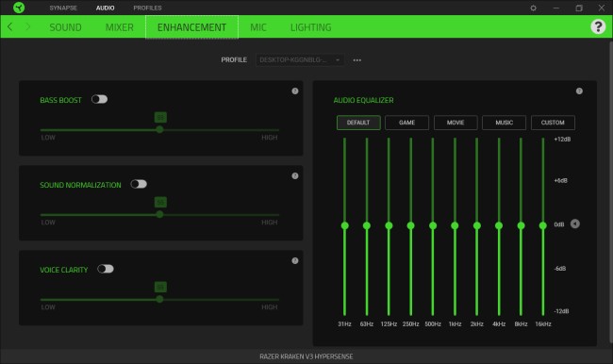Click the Razer Kraken V3 Hypersense device label
This screenshot has width=613, height=364.
click(306, 356)
